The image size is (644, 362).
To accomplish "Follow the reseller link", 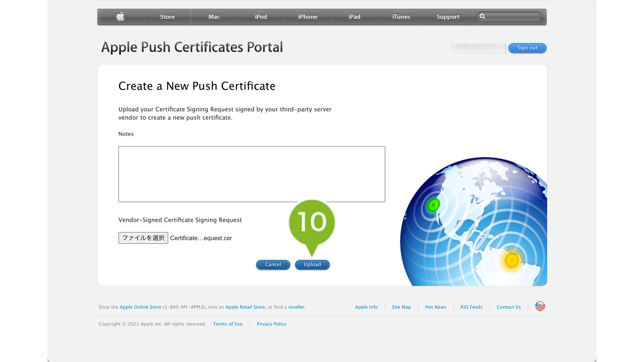I will (x=296, y=307).
